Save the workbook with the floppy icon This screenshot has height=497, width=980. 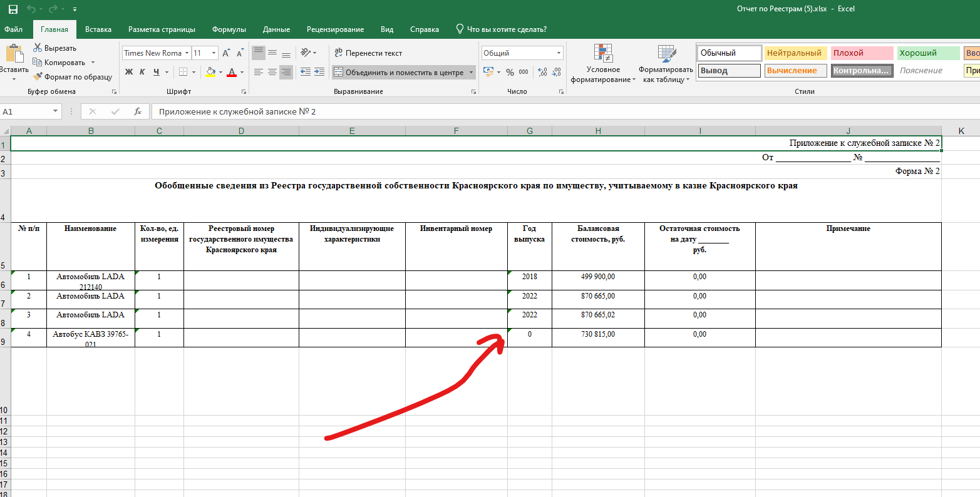tap(13, 9)
